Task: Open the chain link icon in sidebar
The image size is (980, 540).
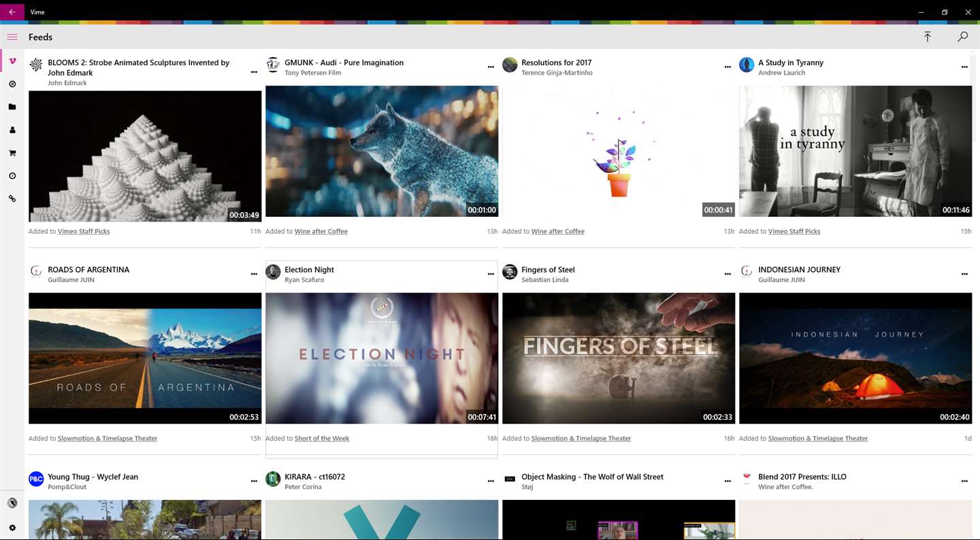Action: tap(12, 199)
